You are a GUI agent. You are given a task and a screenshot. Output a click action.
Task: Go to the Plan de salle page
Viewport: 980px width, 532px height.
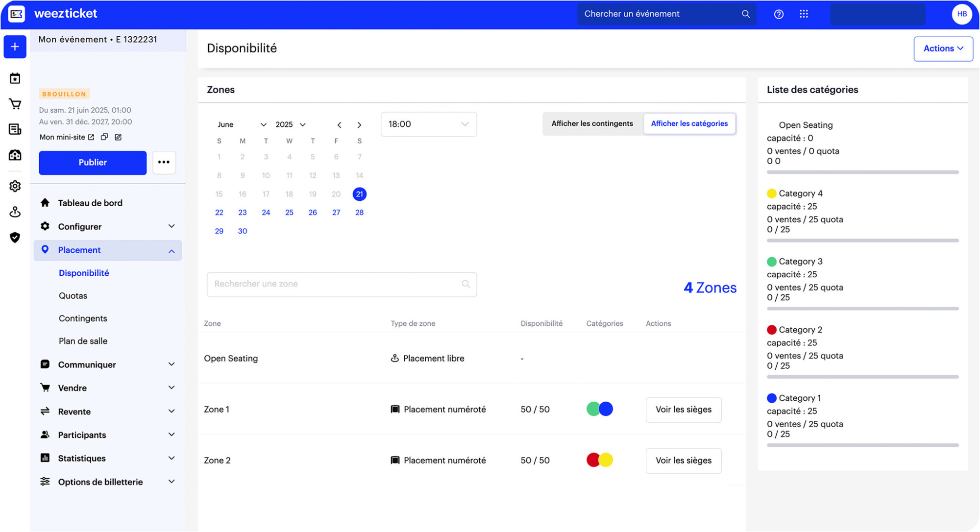tap(83, 340)
